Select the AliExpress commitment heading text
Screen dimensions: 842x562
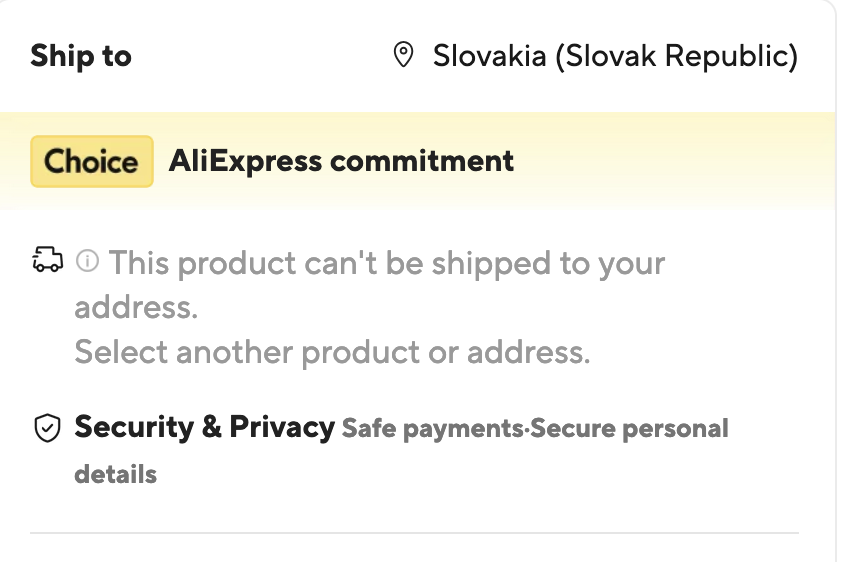[x=341, y=161]
